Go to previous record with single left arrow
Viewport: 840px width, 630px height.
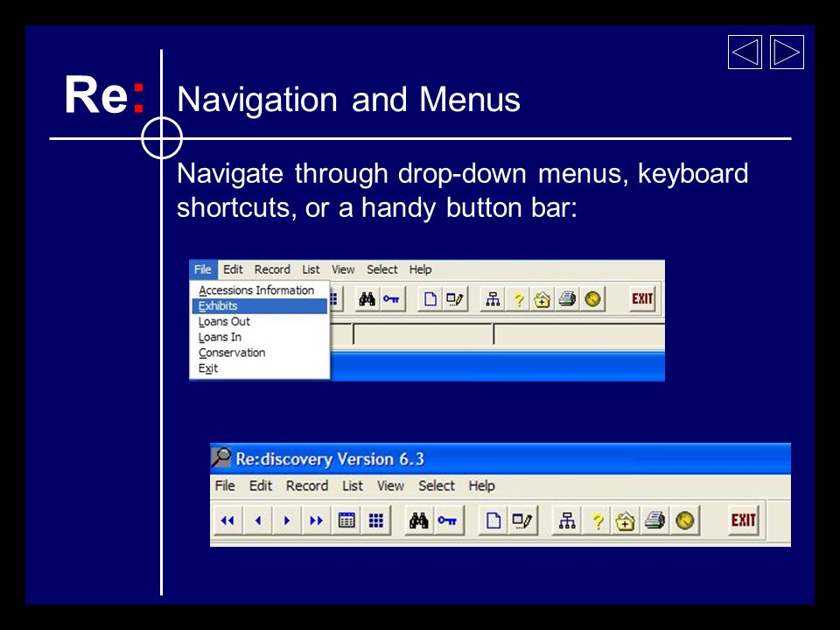(258, 520)
